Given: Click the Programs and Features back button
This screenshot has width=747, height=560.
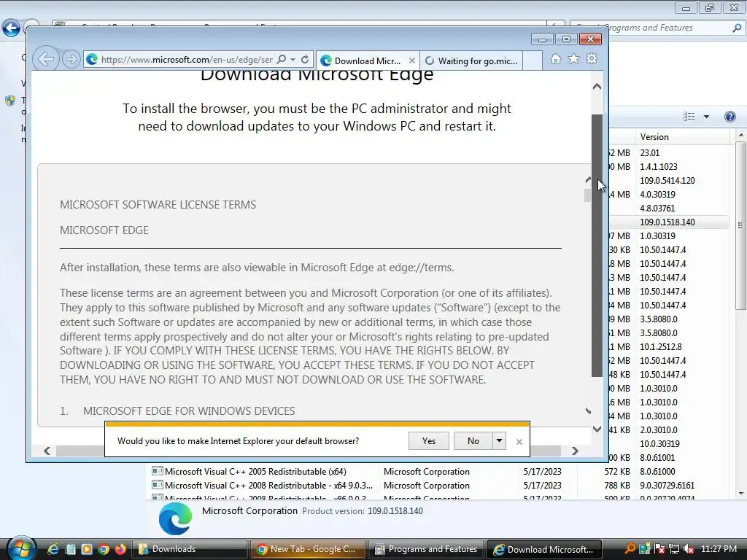Looking at the screenshot, I should point(12,28).
